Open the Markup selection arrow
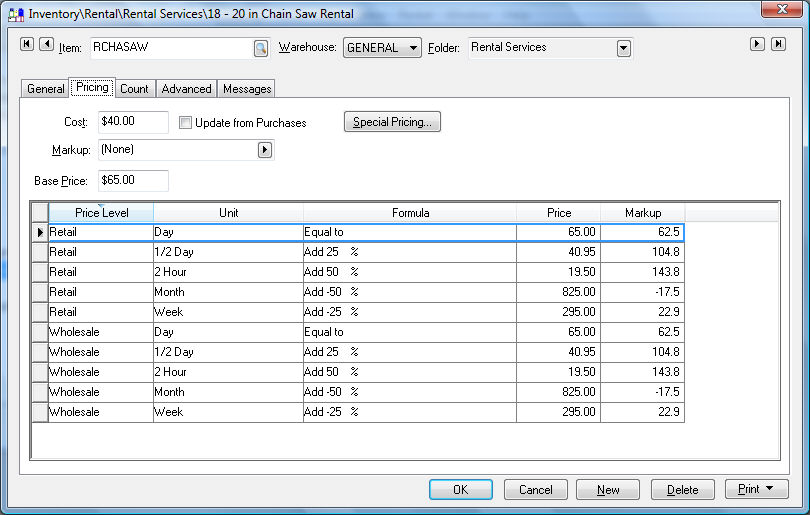This screenshot has width=810, height=515. click(265, 150)
